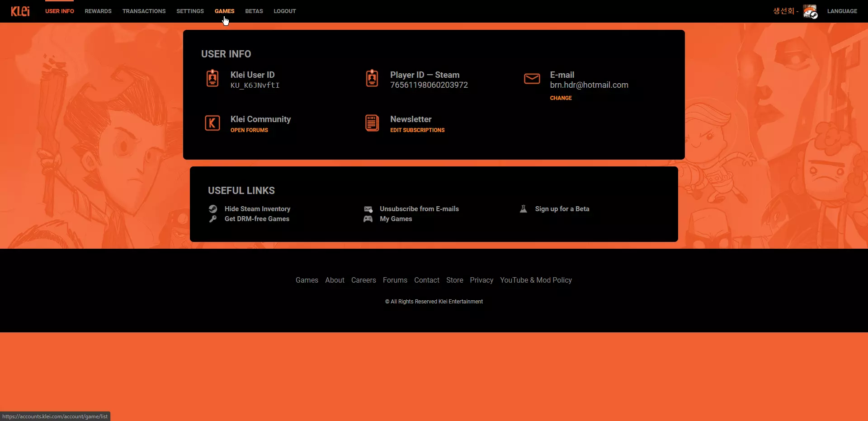Image resolution: width=868 pixels, height=421 pixels.
Task: Click Contact in the footer
Action: point(427,280)
